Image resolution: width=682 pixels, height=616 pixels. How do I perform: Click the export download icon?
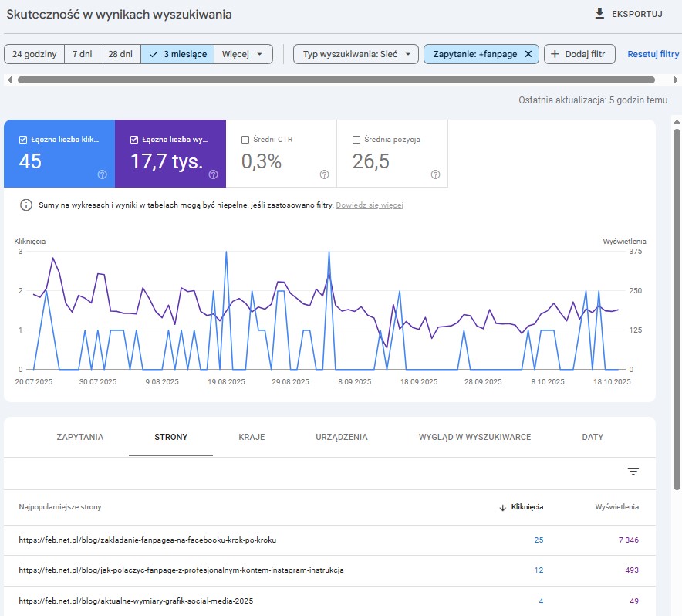599,14
